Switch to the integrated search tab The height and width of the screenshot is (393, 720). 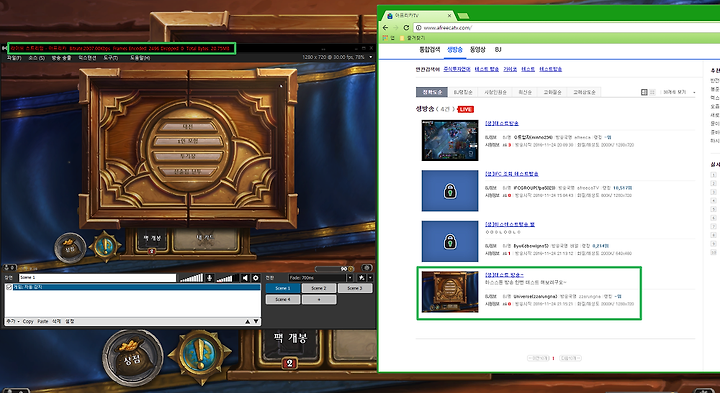pyautogui.click(x=430, y=50)
